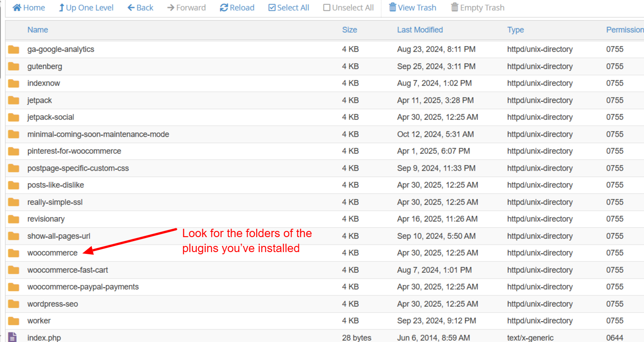Click the show-all-pages-url folder icon
644x342 pixels.
pos(14,236)
